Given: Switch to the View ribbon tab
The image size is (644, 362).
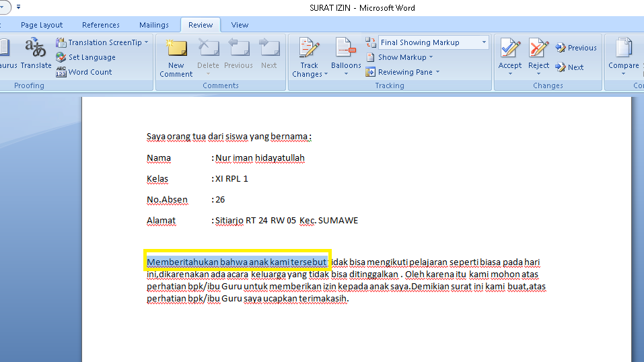Looking at the screenshot, I should [x=240, y=25].
